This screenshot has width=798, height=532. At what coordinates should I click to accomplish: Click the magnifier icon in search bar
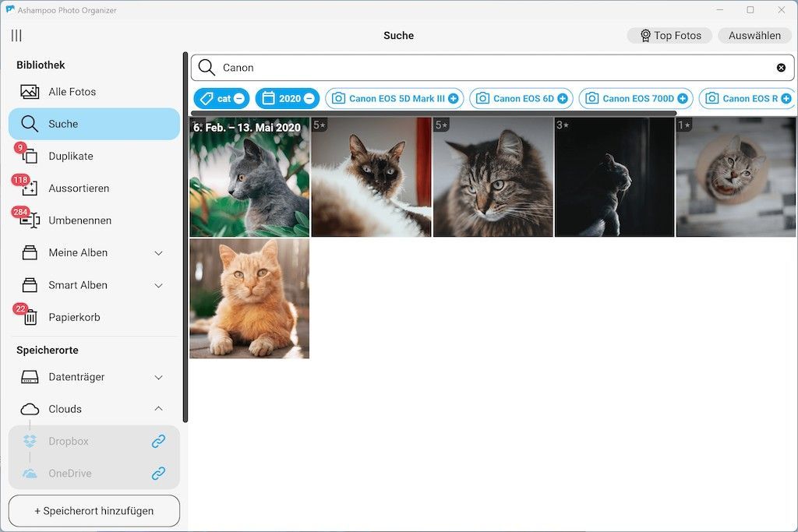tap(207, 68)
